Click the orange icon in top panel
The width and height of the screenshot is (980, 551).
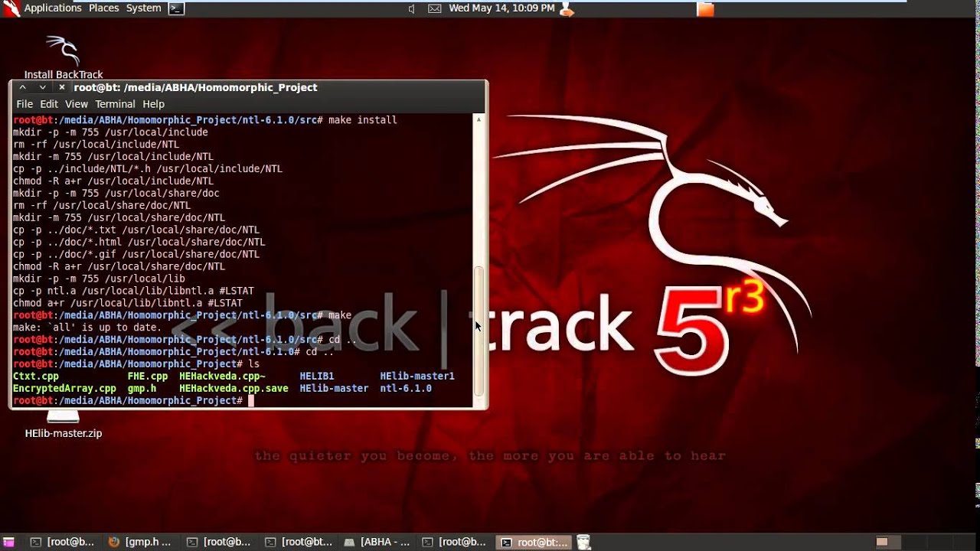coord(705,9)
